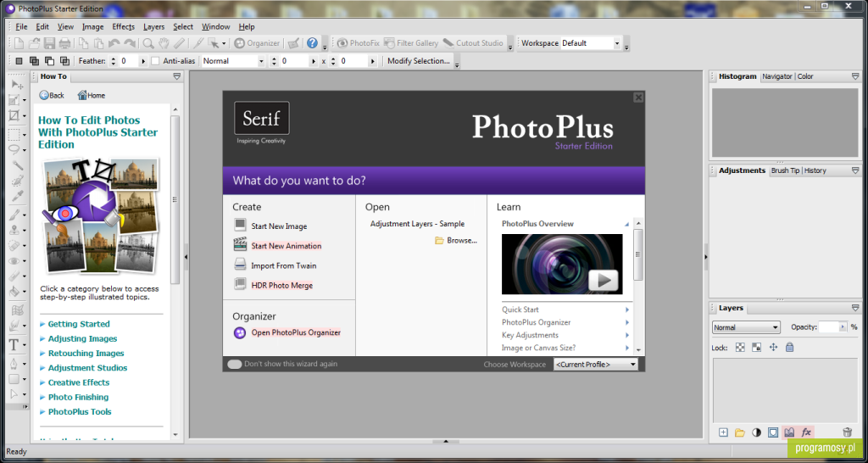Click the New Adjustment Layer half-circle icon
Screen dimensions: 868x463
[x=756, y=432]
